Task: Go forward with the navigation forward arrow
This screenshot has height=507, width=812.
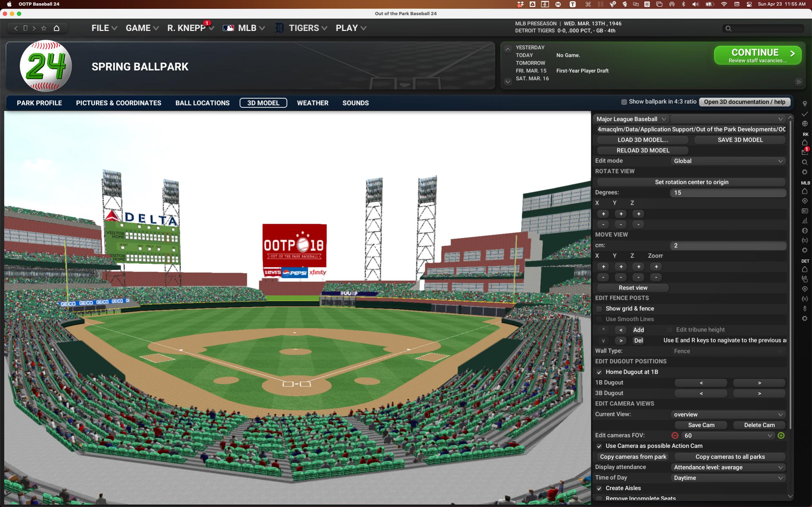Action: [34, 28]
